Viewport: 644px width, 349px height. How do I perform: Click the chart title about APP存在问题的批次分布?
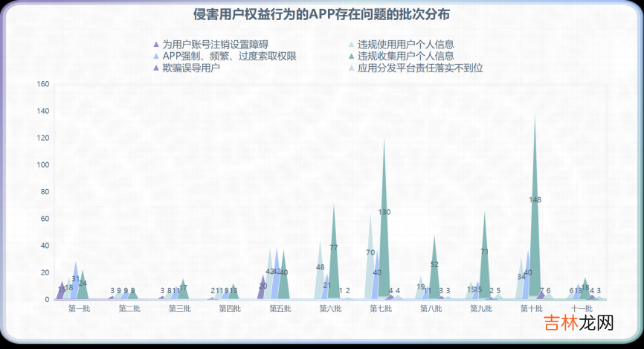pyautogui.click(x=321, y=15)
